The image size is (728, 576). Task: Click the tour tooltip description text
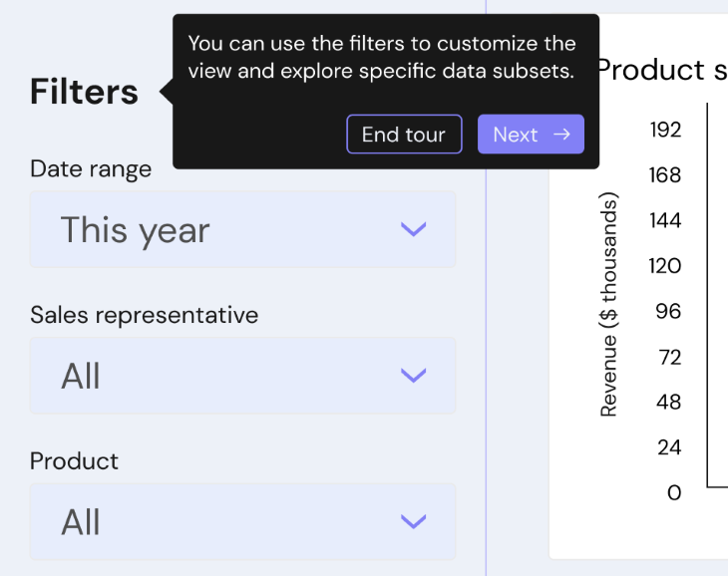(x=382, y=57)
